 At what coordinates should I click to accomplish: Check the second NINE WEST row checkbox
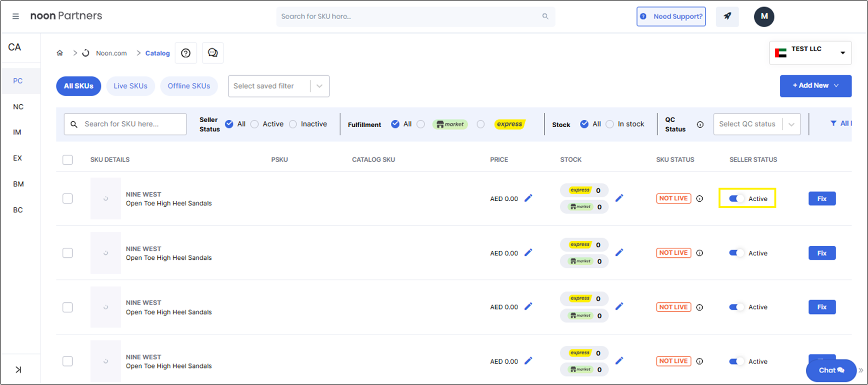(68, 253)
